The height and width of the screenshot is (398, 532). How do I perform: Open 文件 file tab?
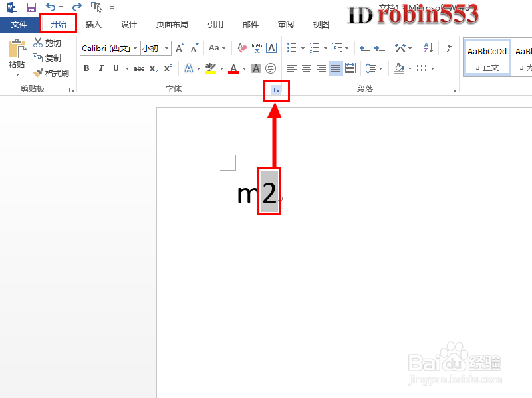tap(19, 25)
